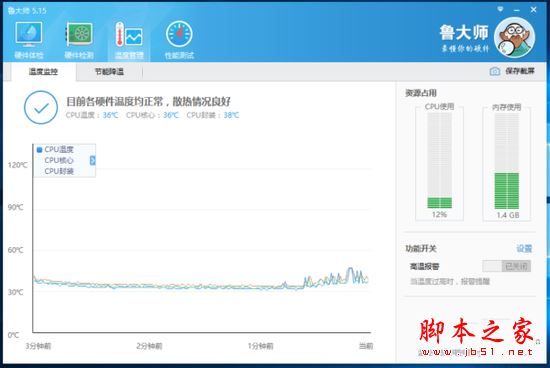Click the camera icon beside 保存截屏

495,71
